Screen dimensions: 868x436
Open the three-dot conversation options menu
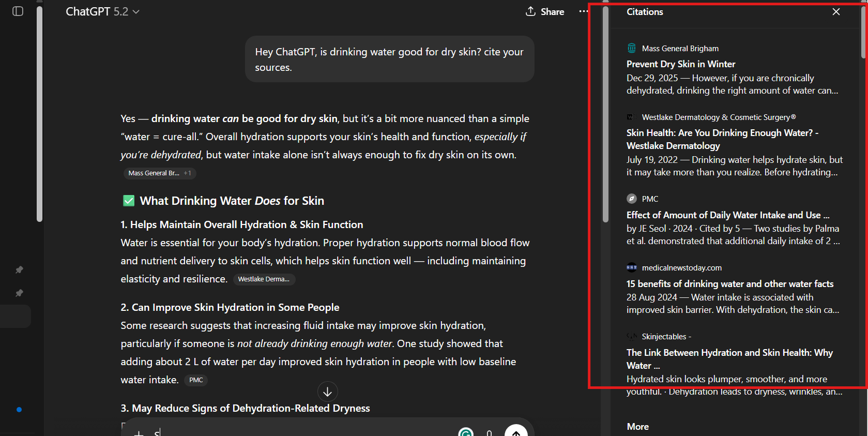(583, 11)
